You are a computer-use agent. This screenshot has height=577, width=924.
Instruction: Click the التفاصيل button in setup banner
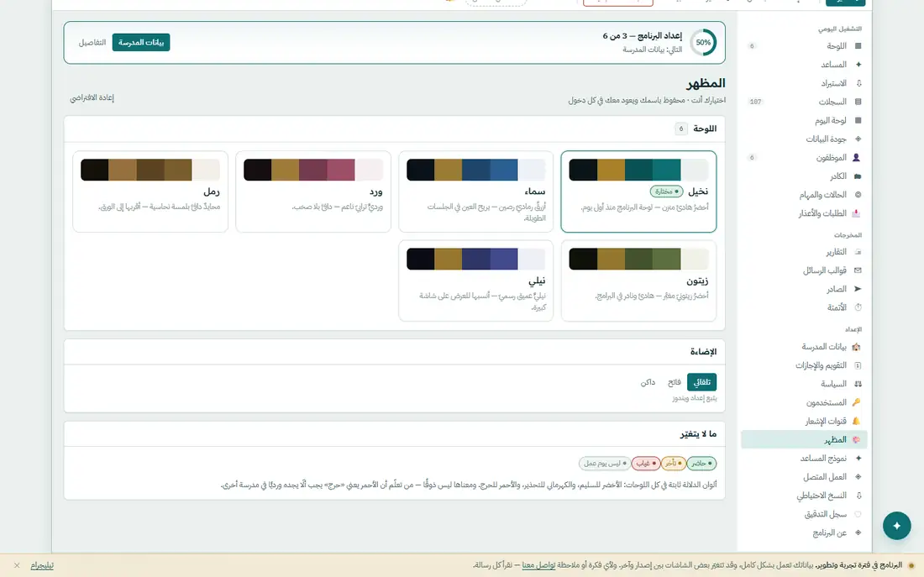[x=92, y=43]
